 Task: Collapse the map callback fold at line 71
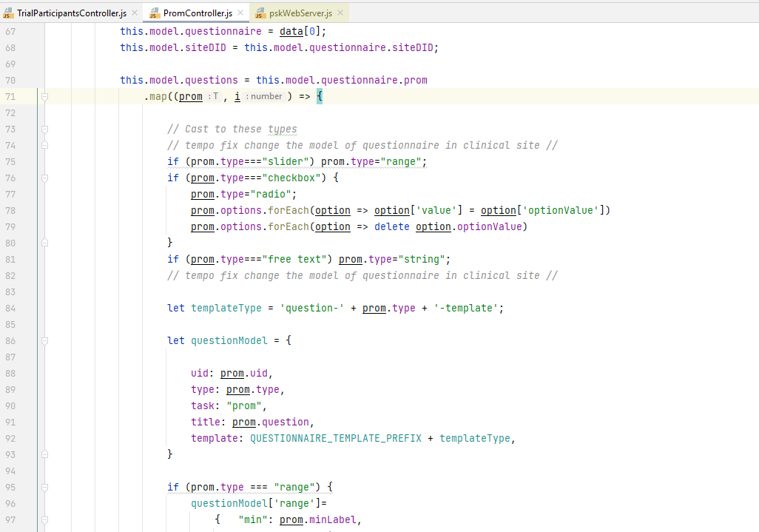44,97
